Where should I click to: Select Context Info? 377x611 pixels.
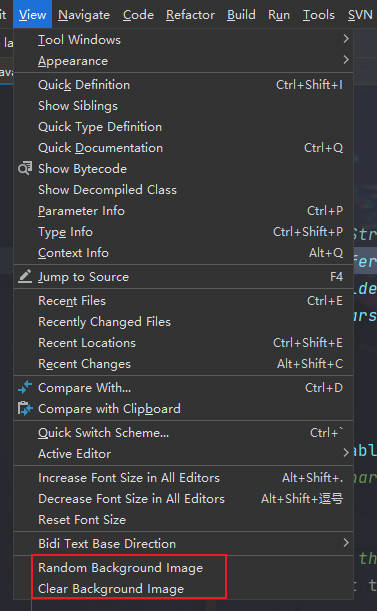click(184, 253)
